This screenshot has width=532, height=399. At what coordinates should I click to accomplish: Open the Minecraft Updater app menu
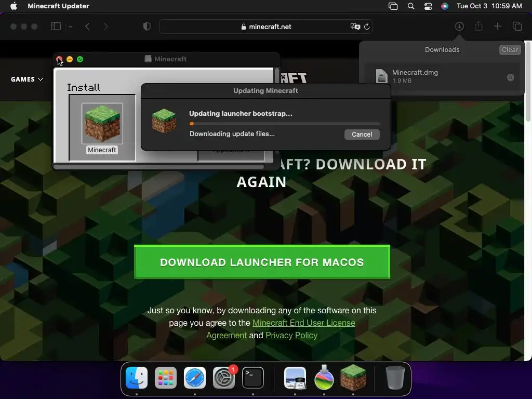coord(58,6)
